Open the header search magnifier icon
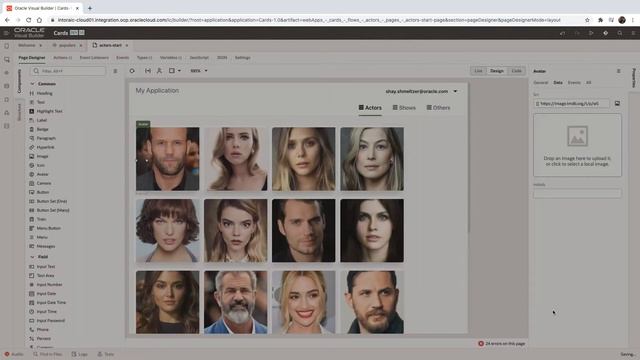Image resolution: width=640 pixels, height=360 pixels. [x=620, y=33]
